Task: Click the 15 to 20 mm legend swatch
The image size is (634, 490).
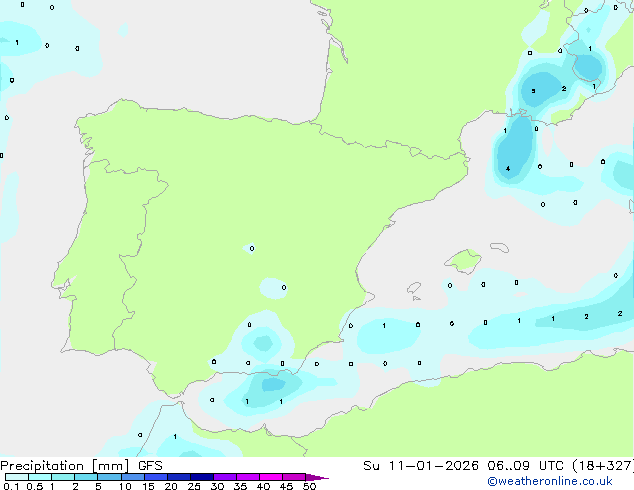Action: pos(156,477)
